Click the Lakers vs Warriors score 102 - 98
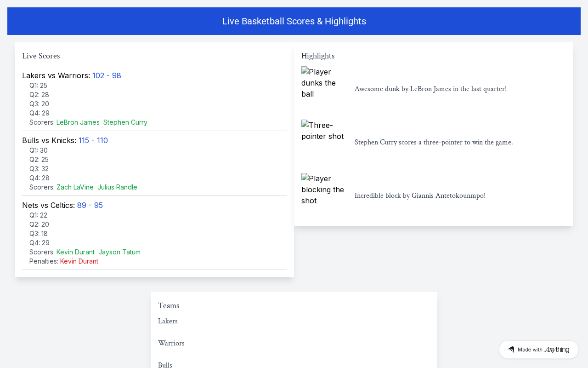This screenshot has width=588, height=368. (107, 75)
